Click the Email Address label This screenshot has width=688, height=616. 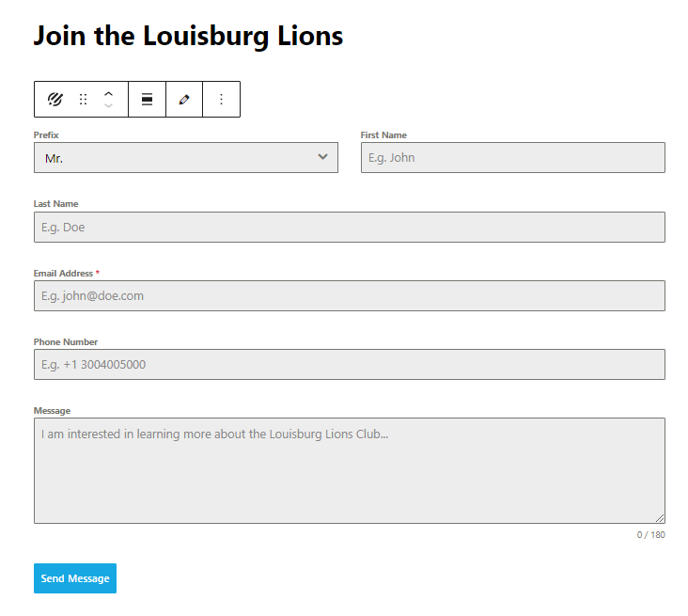(x=63, y=274)
